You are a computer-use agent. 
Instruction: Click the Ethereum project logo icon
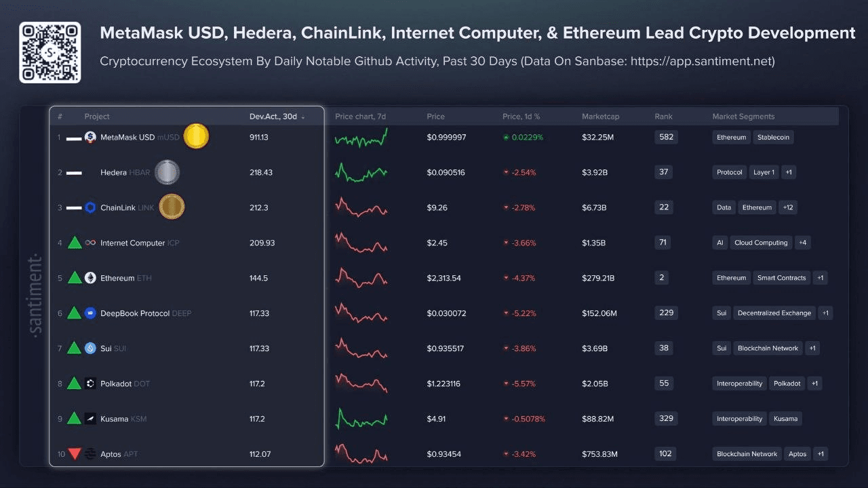tap(90, 278)
